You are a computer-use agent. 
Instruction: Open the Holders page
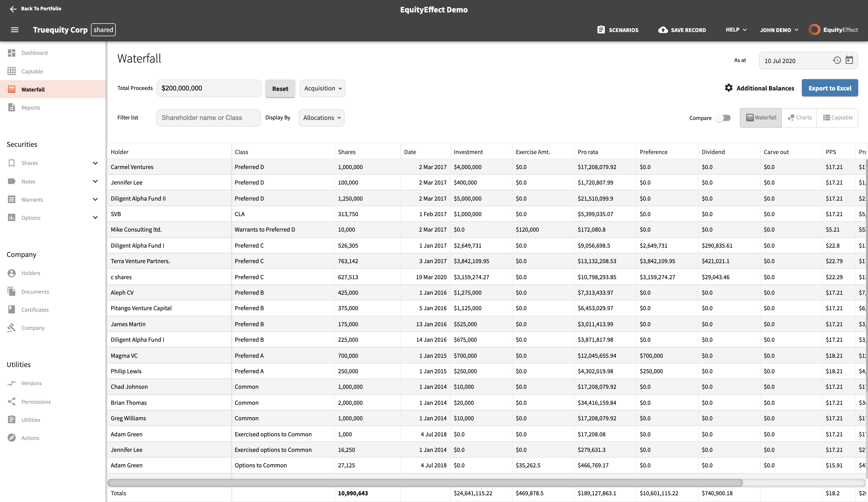31,273
